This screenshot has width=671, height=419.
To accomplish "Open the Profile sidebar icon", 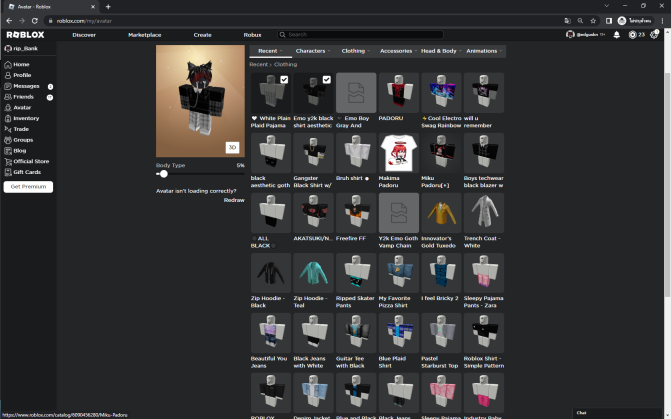I will click(8, 75).
